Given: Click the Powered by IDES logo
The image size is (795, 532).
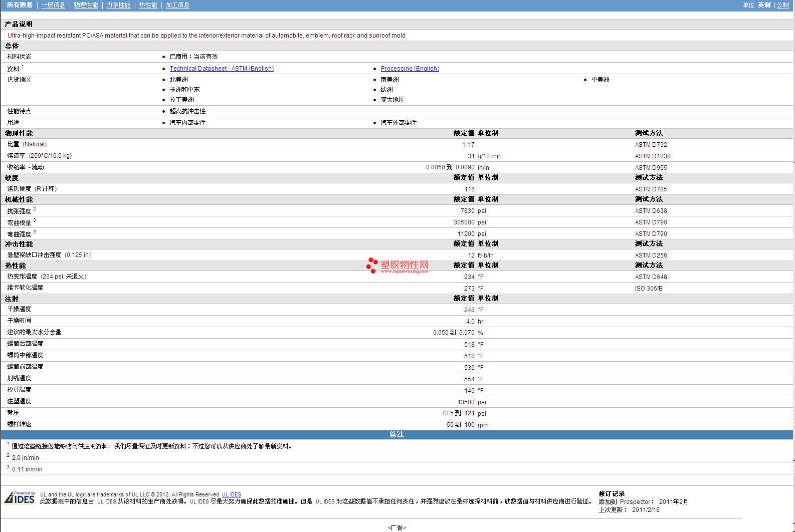Looking at the screenshot, I should [20, 497].
